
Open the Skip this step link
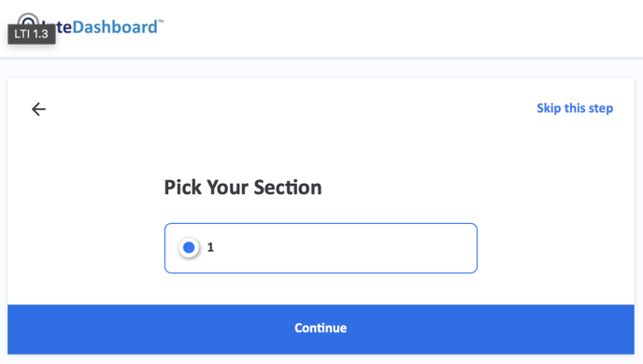click(575, 108)
